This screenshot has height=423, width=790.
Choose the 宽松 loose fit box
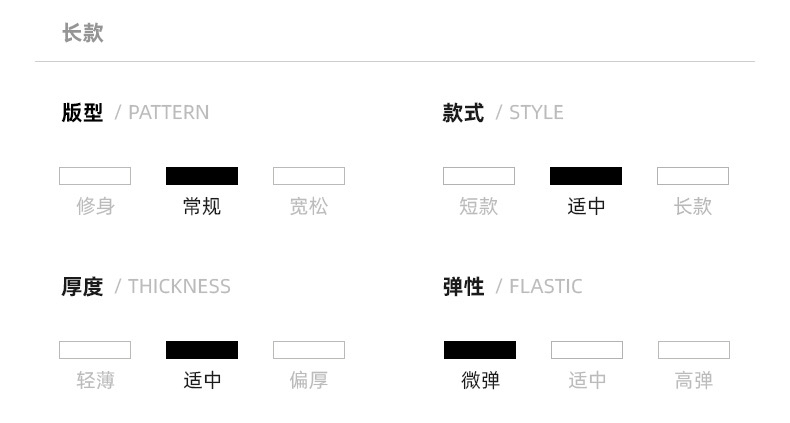(309, 176)
